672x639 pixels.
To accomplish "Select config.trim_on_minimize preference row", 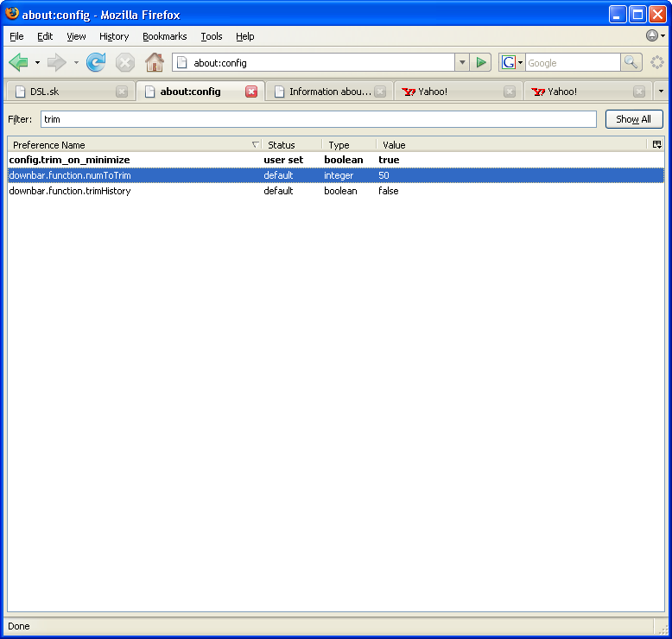I will coord(336,160).
